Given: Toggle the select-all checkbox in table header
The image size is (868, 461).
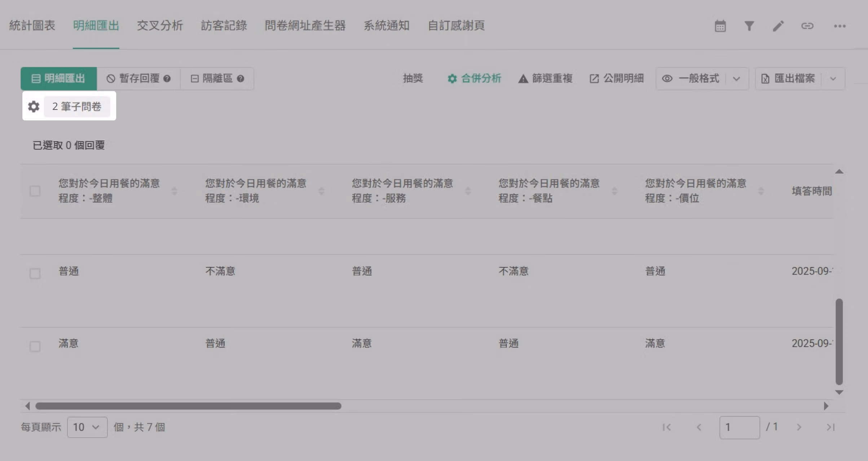Looking at the screenshot, I should pyautogui.click(x=35, y=191).
